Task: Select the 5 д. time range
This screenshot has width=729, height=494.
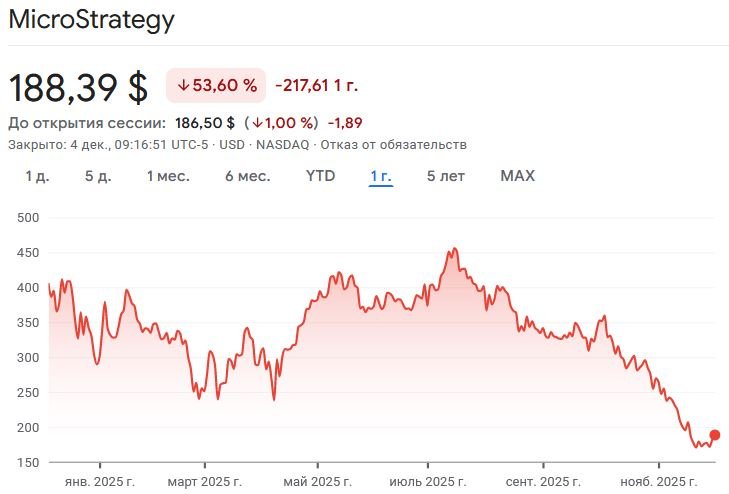Action: [96, 176]
